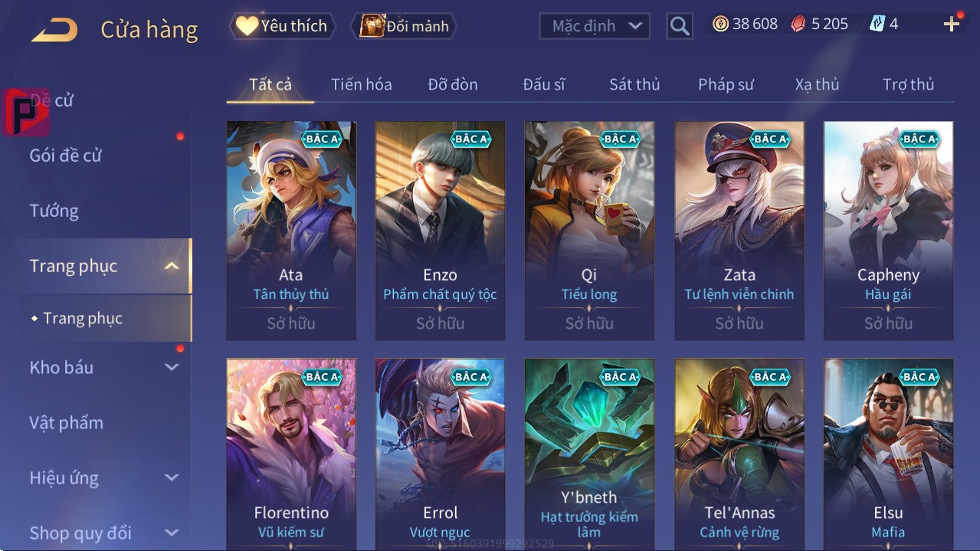980x551 pixels.
Task: Tap the blue voucher ticket icon
Action: pos(877,25)
